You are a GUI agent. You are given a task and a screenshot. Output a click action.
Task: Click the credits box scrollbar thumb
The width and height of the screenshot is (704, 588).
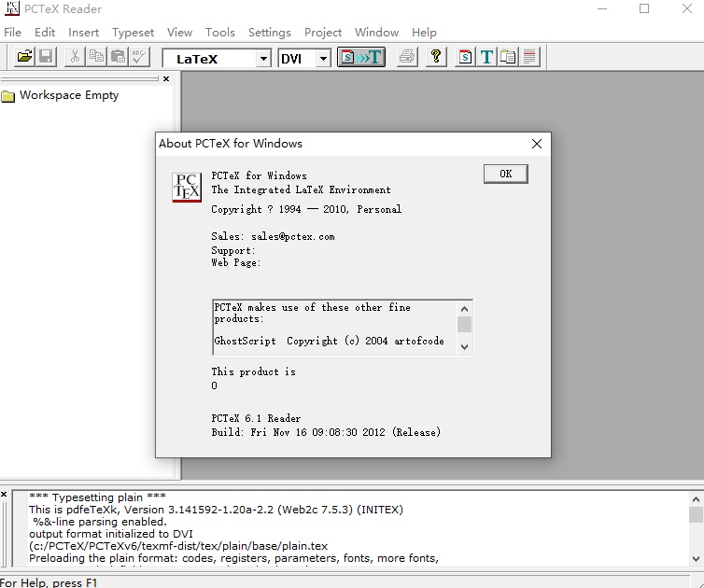(x=465, y=324)
